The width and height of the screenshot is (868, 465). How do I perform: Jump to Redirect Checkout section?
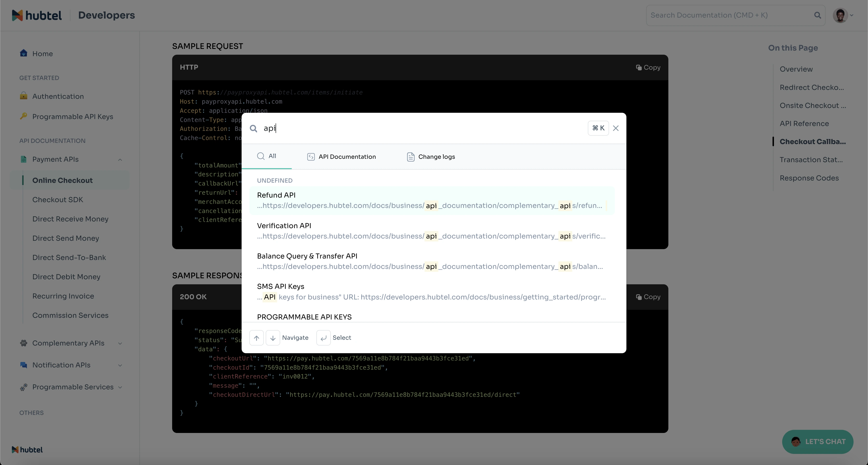coord(812,87)
